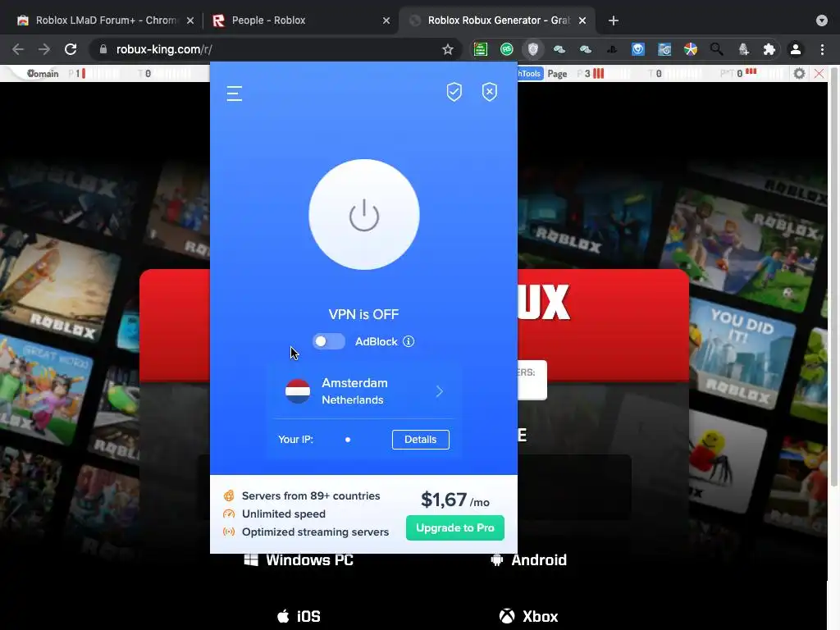Bookmark this page with the star
Screen dimensions: 840x630
(x=448, y=49)
